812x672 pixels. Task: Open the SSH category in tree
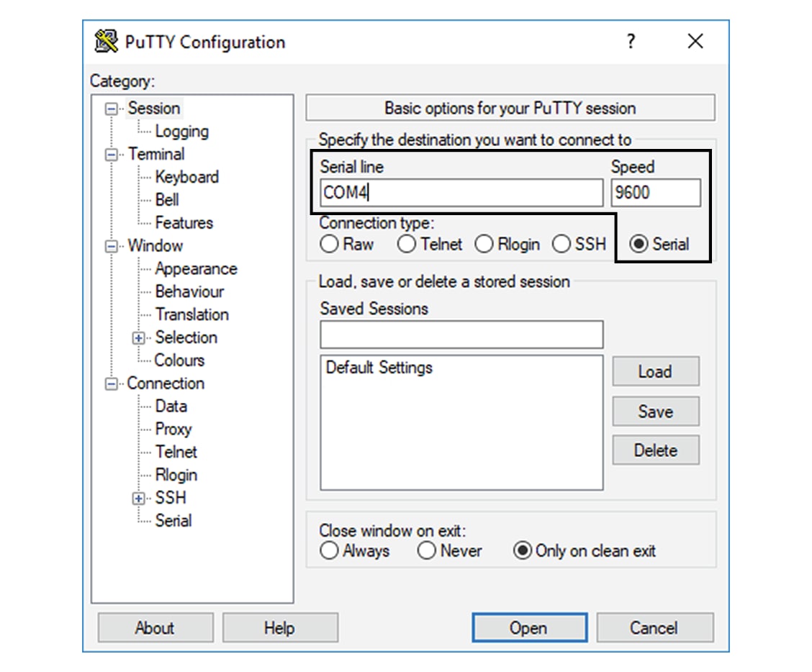pyautogui.click(x=171, y=498)
